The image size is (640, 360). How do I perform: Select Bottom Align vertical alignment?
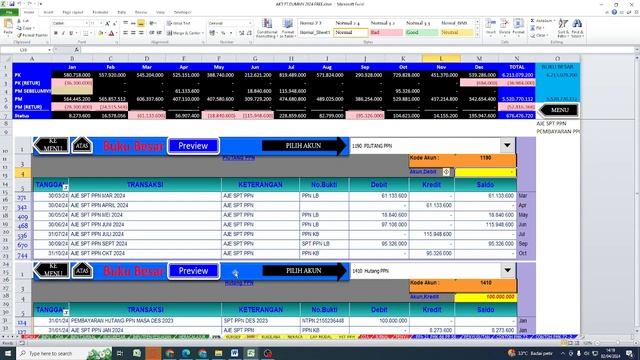pyautogui.click(x=141, y=23)
